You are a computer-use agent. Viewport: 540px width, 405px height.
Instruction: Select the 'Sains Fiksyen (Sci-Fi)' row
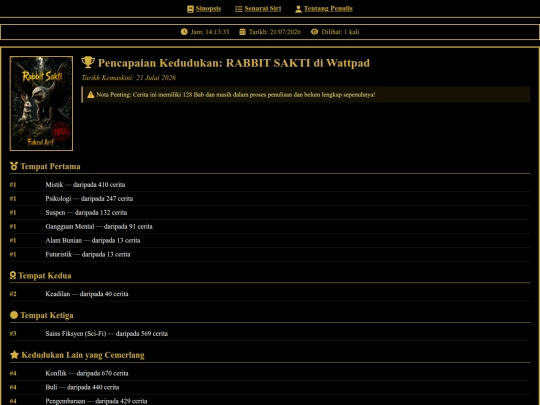pos(270,333)
